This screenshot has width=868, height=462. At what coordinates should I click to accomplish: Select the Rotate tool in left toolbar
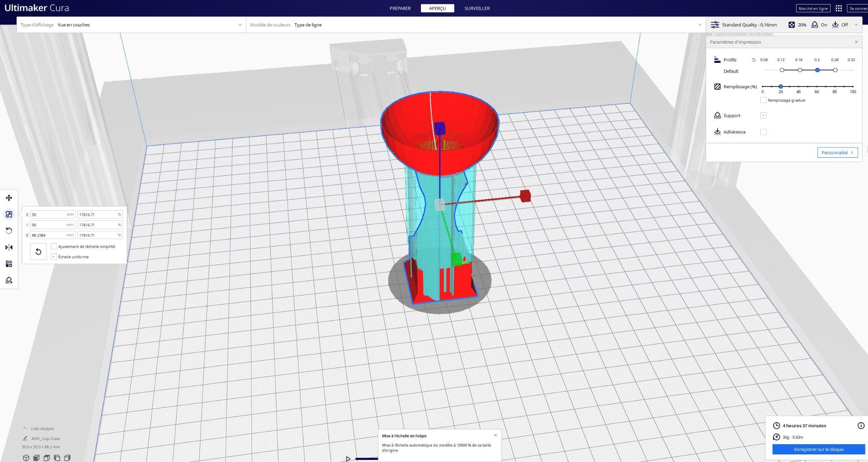tap(9, 231)
